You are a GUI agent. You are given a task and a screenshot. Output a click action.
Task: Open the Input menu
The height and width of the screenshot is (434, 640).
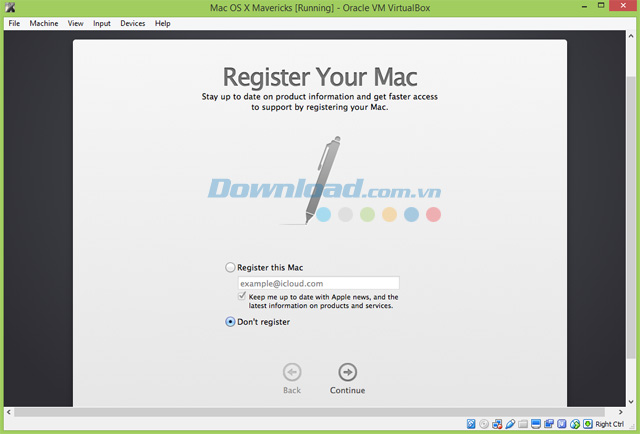(x=102, y=23)
